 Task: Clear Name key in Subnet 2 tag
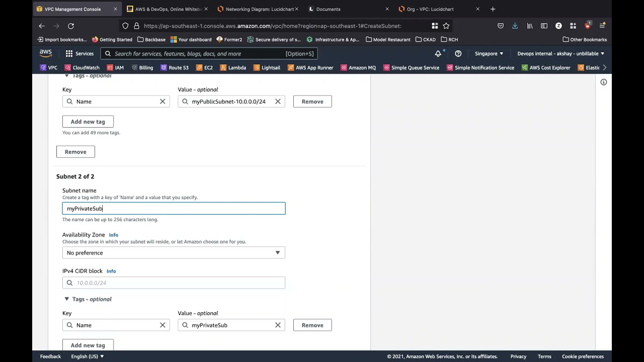click(x=163, y=325)
